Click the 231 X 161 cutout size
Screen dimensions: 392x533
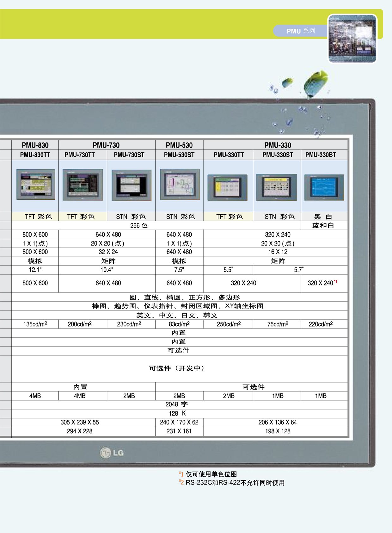[179, 431]
